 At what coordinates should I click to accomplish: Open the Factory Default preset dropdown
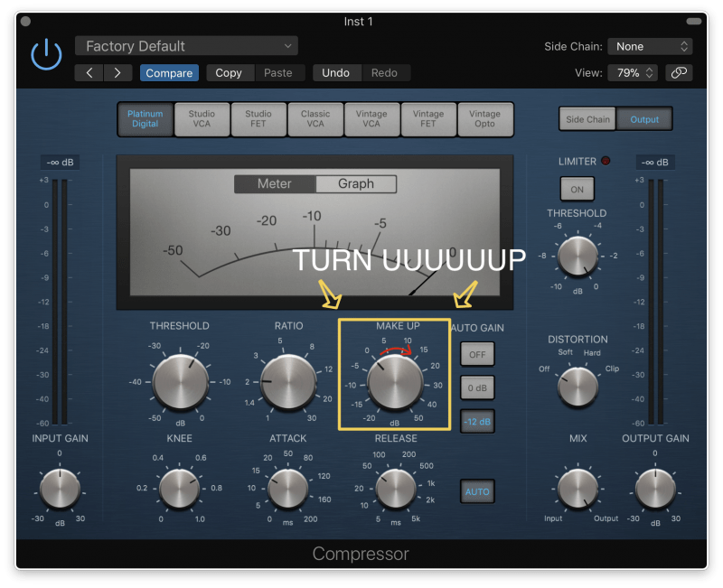pyautogui.click(x=185, y=45)
